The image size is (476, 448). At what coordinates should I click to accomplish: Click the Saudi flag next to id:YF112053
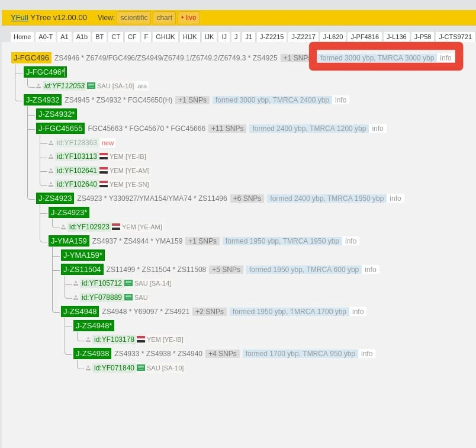pos(91,86)
